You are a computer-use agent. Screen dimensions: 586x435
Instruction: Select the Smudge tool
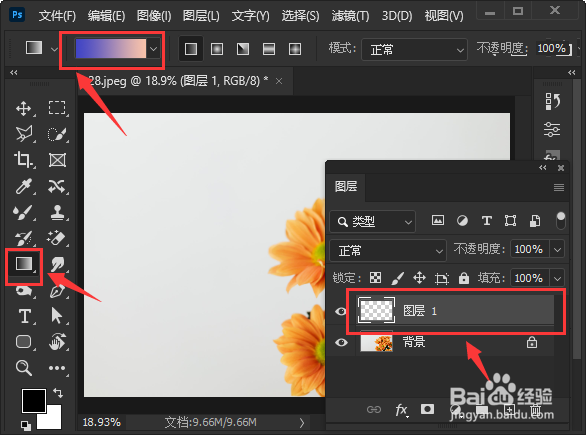point(57,264)
